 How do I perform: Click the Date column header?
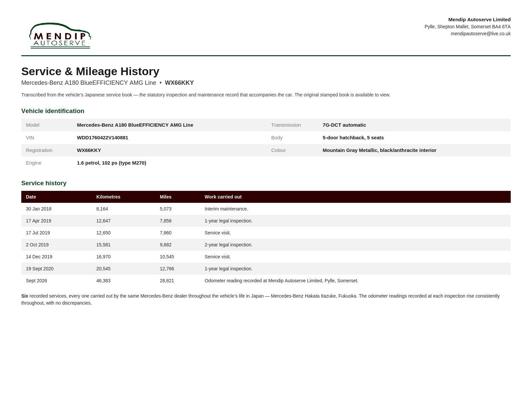click(31, 197)
